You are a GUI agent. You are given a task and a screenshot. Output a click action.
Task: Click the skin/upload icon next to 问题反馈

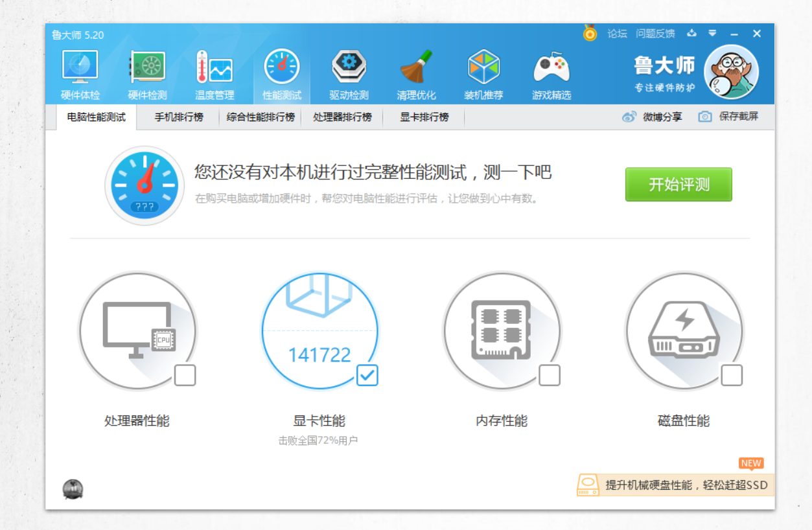point(691,34)
